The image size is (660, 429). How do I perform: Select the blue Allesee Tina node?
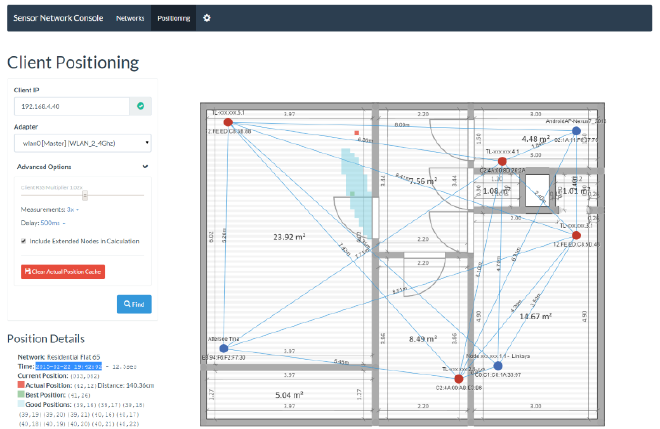224,348
